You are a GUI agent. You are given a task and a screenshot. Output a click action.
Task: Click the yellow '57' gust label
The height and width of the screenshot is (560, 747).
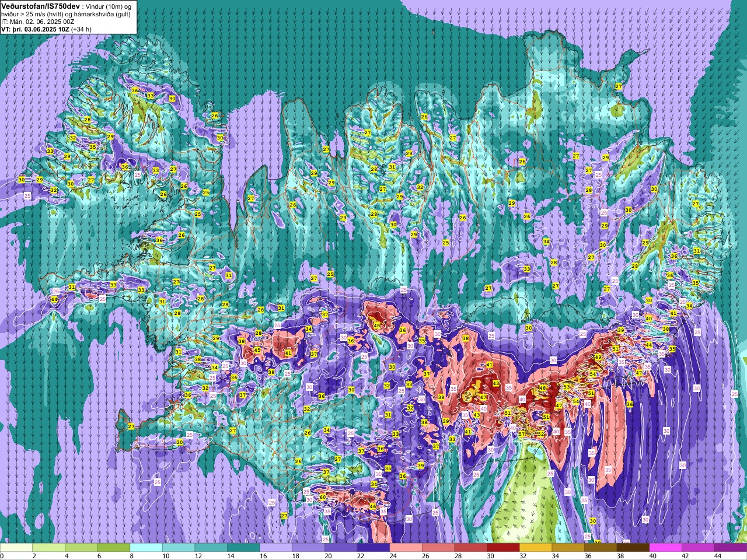(522, 434)
